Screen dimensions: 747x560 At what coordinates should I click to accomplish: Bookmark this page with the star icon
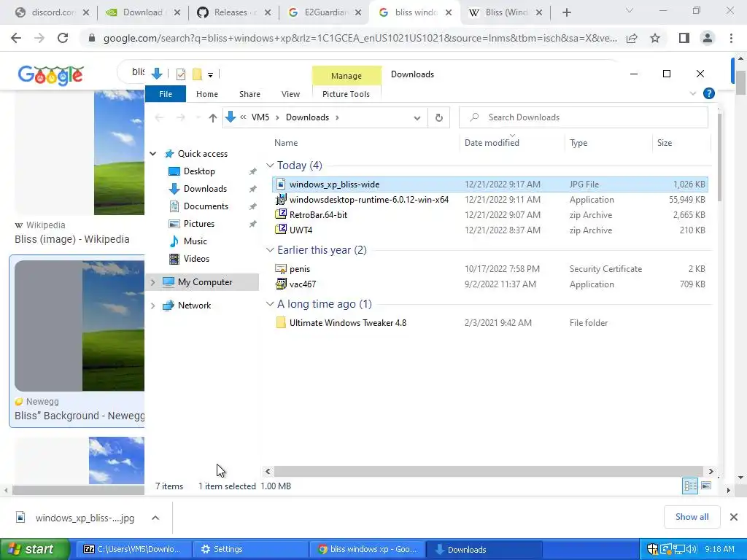pyautogui.click(x=655, y=38)
